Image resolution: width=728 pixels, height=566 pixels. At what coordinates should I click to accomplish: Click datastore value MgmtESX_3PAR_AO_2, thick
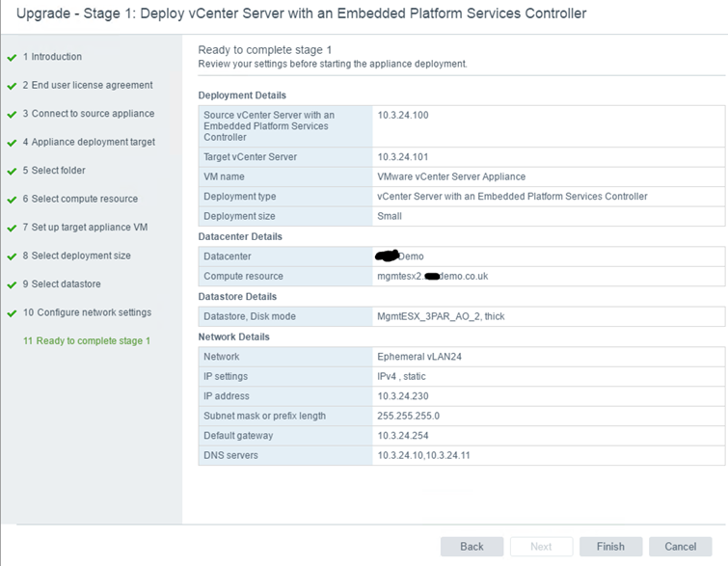[441, 316]
